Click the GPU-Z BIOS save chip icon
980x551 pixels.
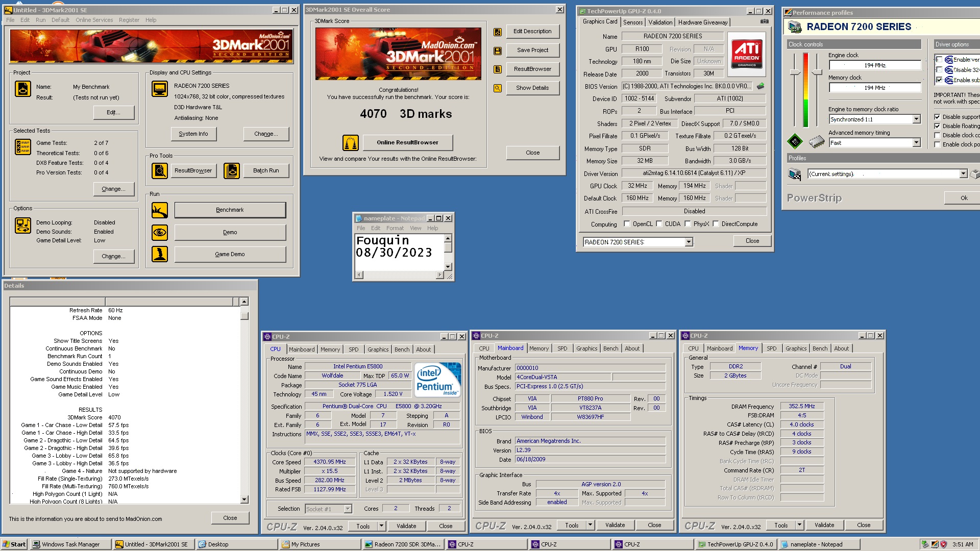[761, 86]
